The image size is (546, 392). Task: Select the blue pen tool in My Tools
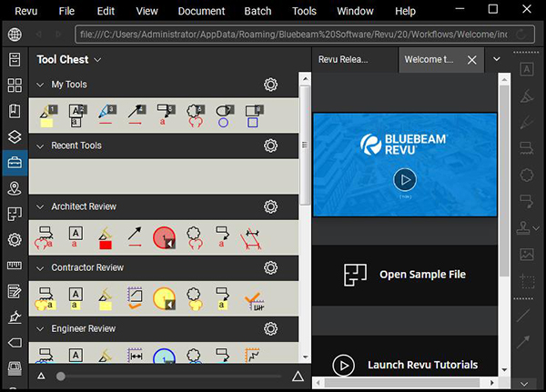click(x=106, y=116)
